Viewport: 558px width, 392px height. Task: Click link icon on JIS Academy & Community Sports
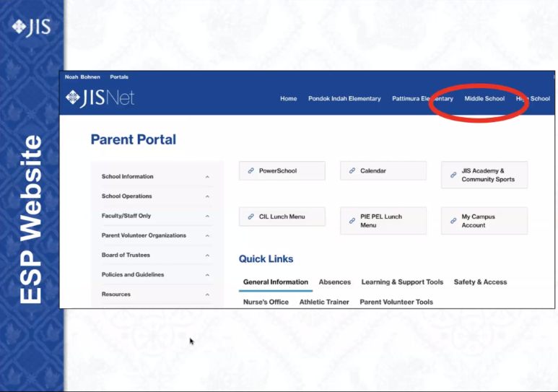point(453,175)
